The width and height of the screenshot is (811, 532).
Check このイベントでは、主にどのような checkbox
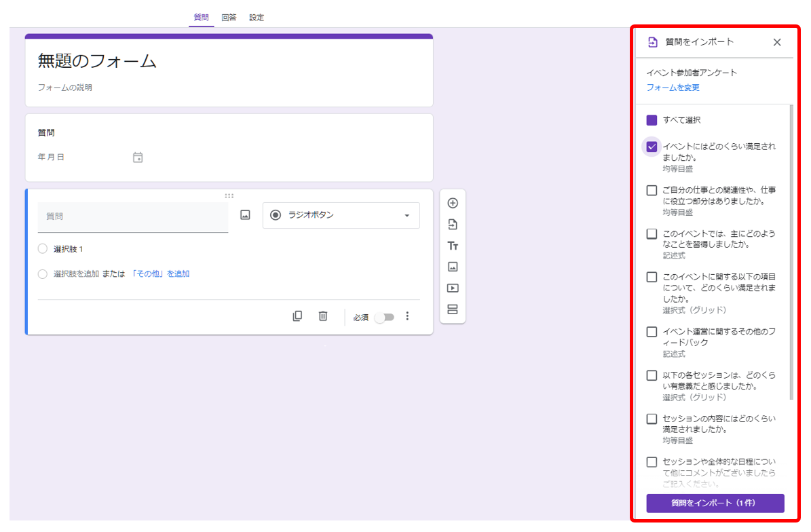pos(652,233)
